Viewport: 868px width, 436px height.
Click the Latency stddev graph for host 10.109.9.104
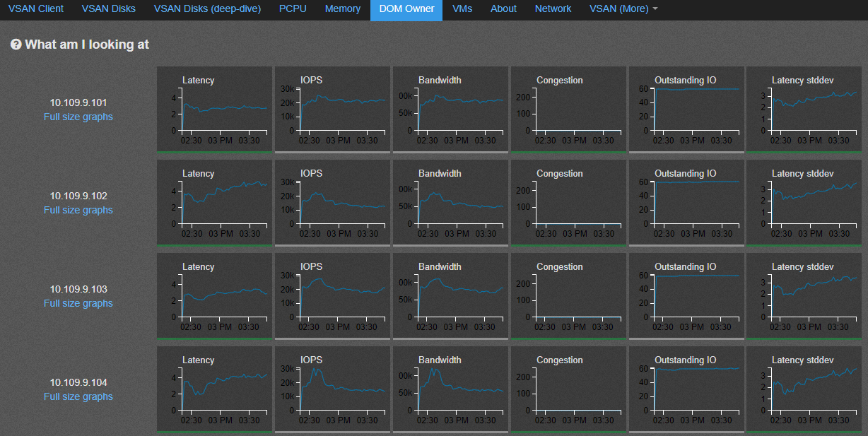click(x=804, y=389)
